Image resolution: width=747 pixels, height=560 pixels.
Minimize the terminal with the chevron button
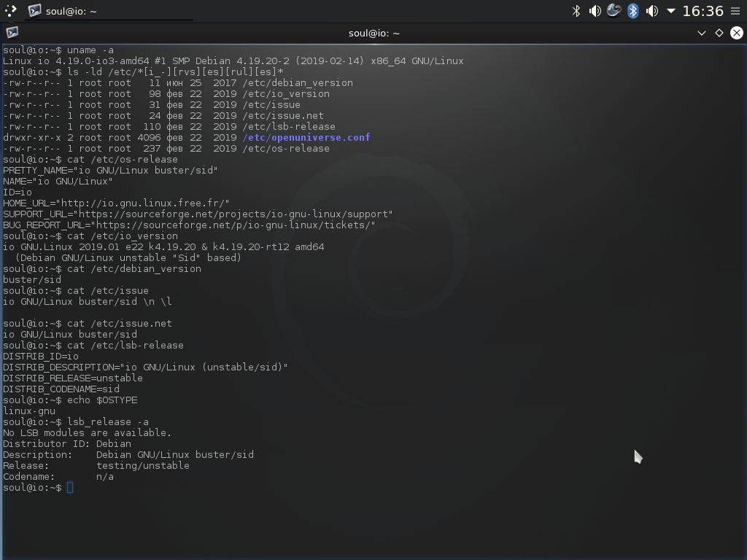701,33
